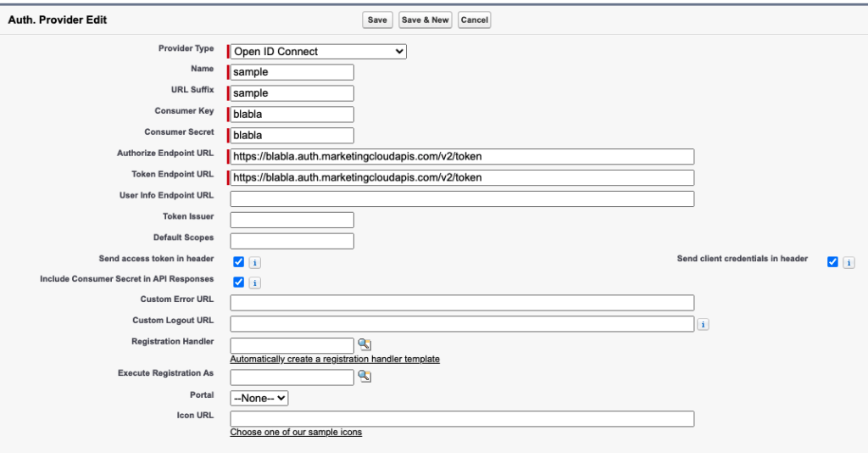Click Automatically create a registration handler template link
Screen dimensions: 868x453
pyautogui.click(x=335, y=360)
